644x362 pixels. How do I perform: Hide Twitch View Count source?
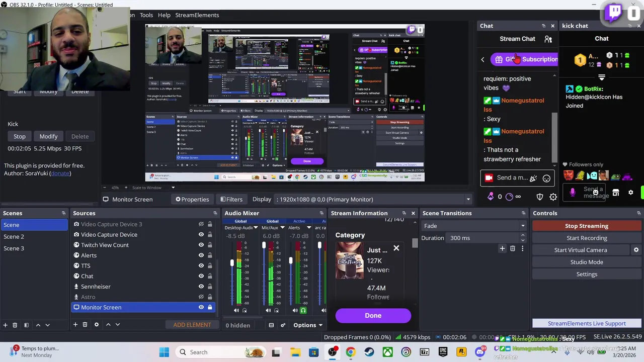tap(201, 245)
